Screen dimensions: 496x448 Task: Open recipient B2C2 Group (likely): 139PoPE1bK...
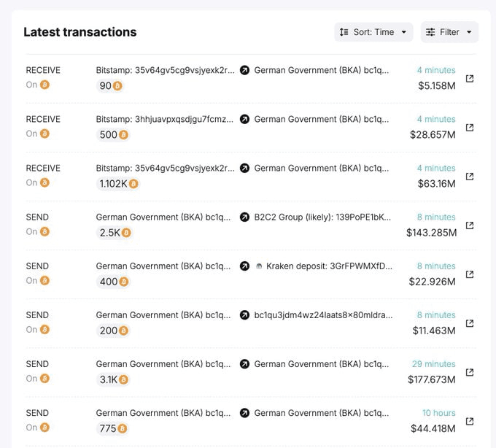point(322,217)
